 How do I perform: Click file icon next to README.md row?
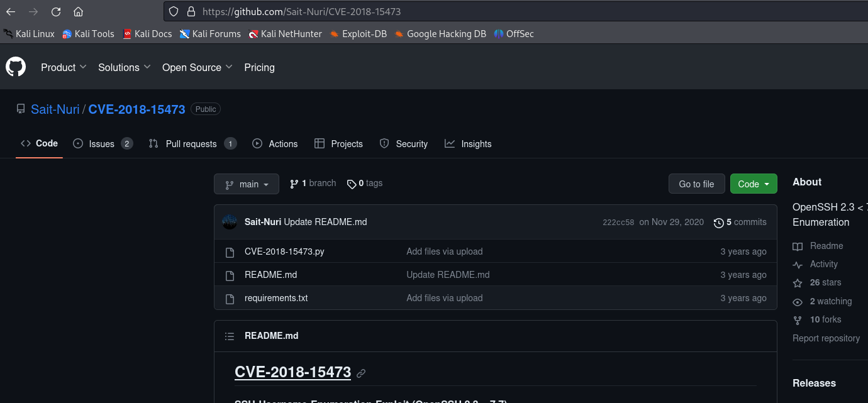230,275
